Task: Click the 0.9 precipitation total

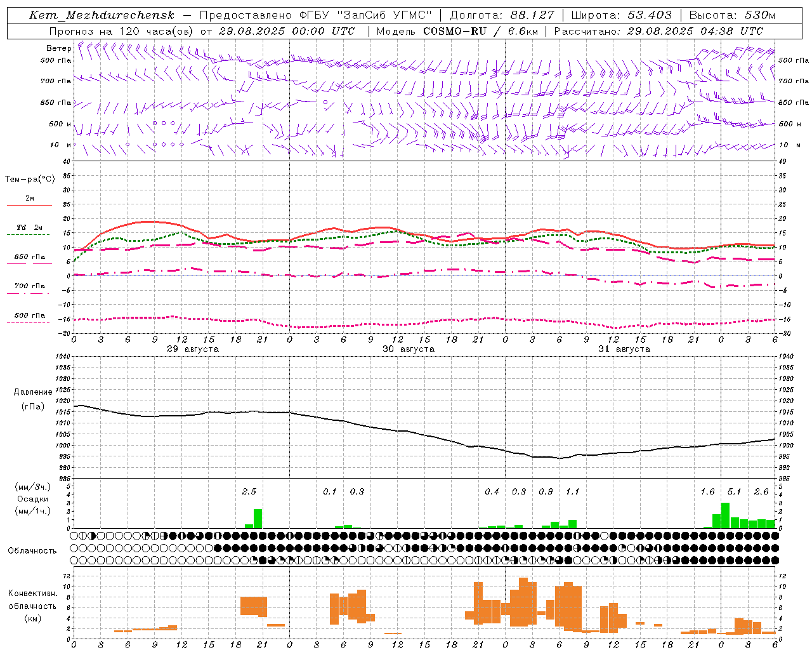Action: [x=546, y=491]
